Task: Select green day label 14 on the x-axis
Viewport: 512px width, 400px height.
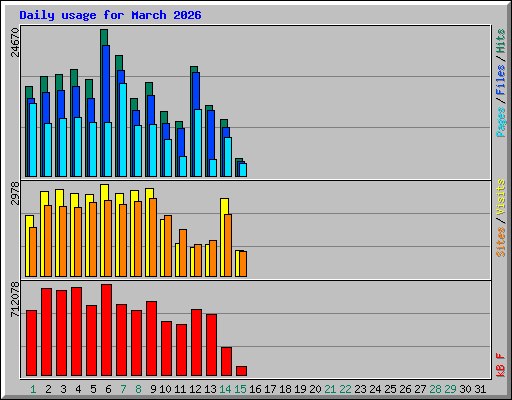Action: [225, 389]
